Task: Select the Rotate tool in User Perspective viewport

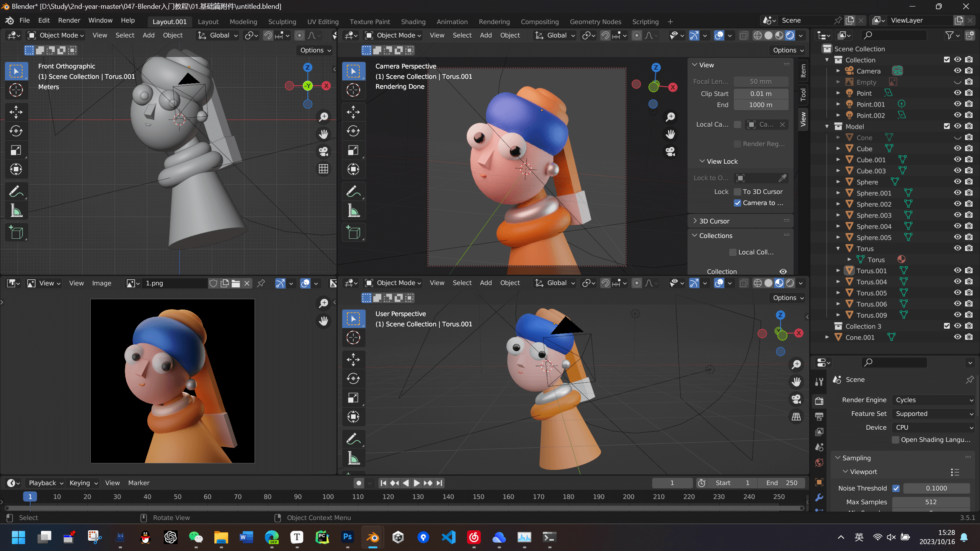Action: tap(353, 379)
